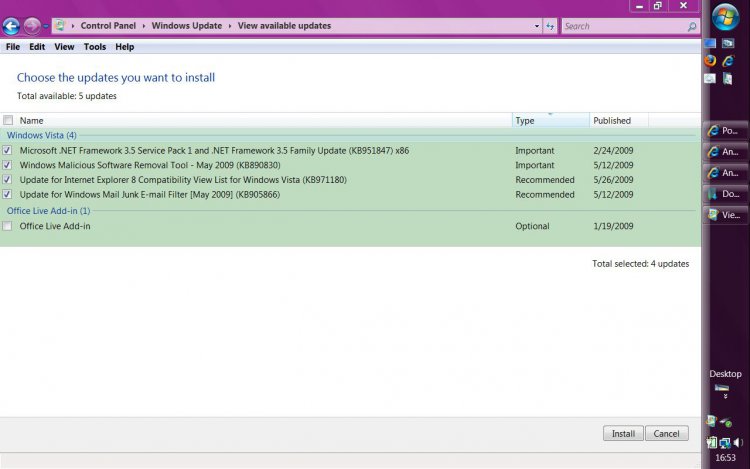Refresh the page using address bar button
The width and height of the screenshot is (750, 469).
(x=550, y=26)
